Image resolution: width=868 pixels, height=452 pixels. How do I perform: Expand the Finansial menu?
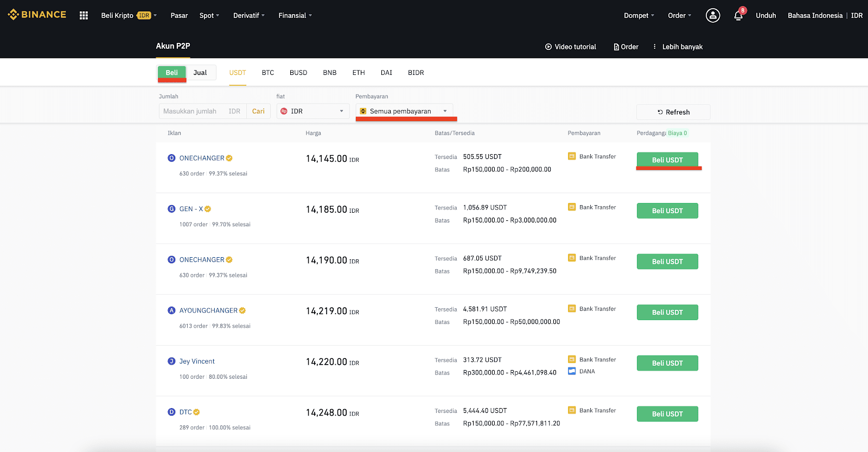point(295,15)
